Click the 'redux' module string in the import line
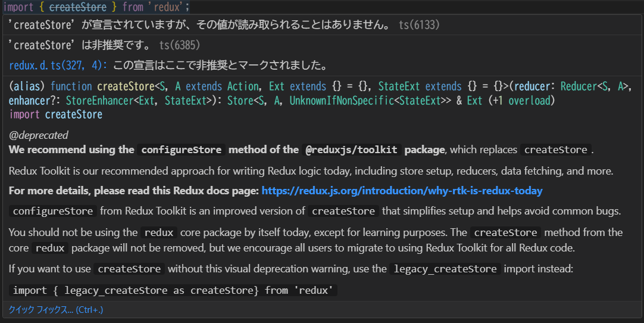 point(166,7)
